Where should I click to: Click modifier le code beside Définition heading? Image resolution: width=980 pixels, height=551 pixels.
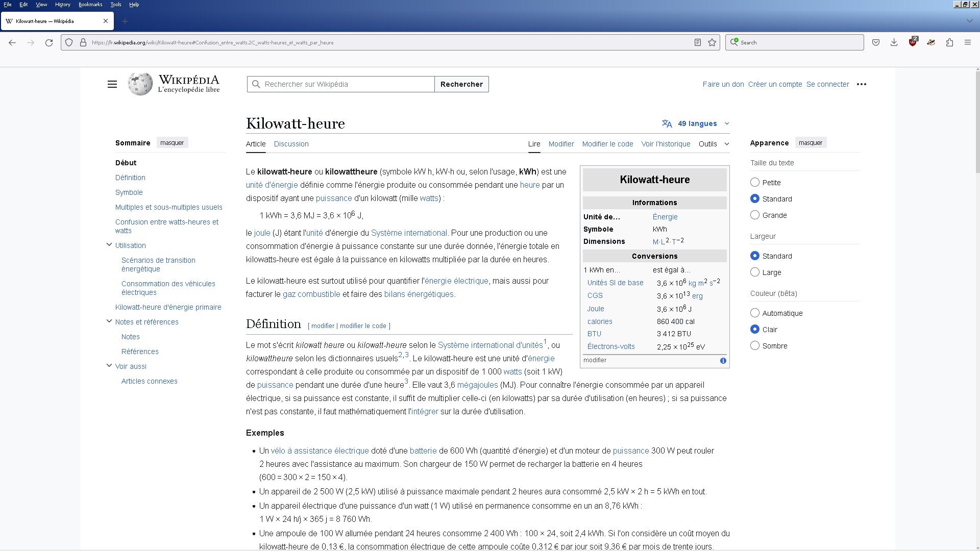click(363, 325)
